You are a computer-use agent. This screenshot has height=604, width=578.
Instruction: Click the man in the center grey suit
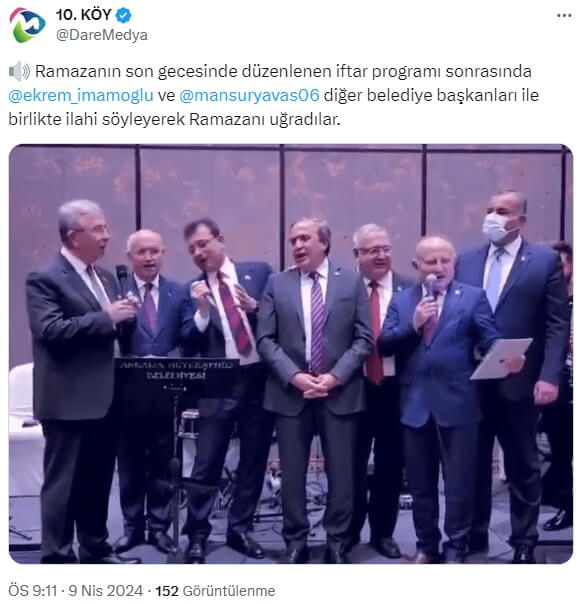pos(314,385)
